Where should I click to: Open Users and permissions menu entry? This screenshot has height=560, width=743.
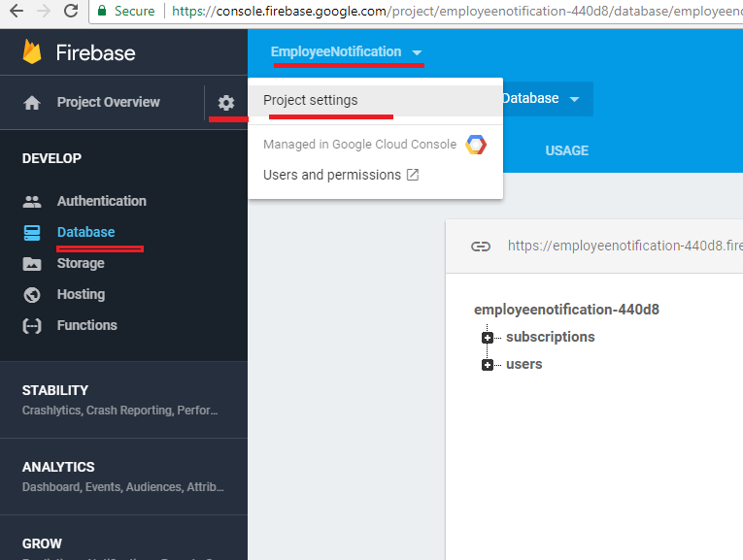pyautogui.click(x=341, y=175)
